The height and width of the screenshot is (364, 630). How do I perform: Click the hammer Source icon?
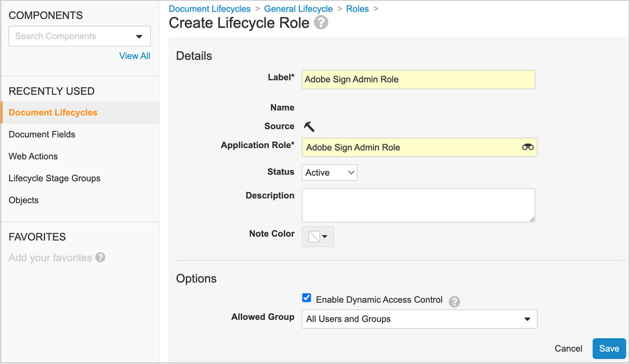point(309,126)
